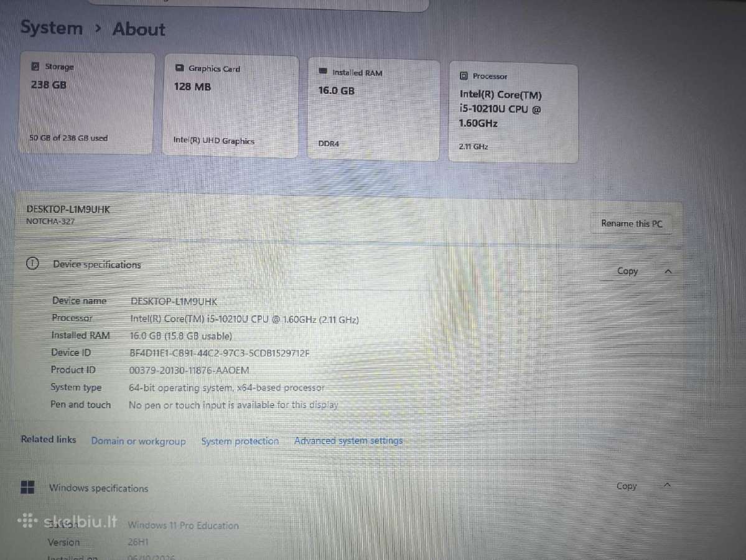Click the Storage card icon
The image size is (746, 560).
(35, 66)
